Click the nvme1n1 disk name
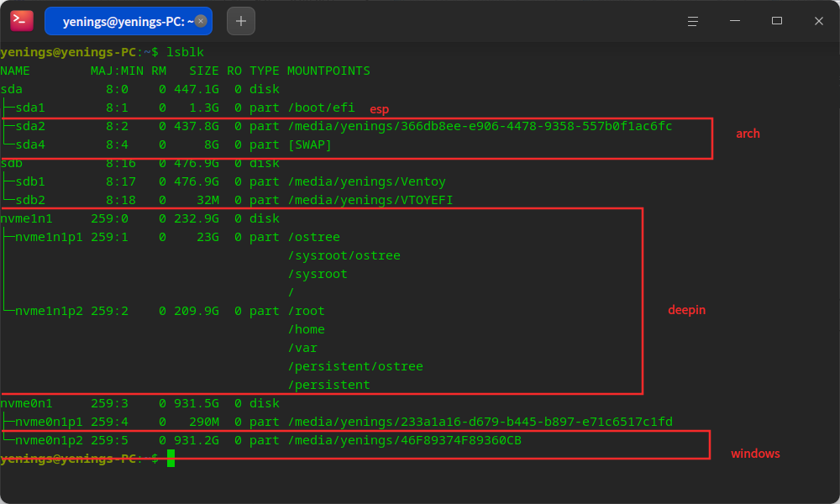The image size is (840, 504). 26,218
